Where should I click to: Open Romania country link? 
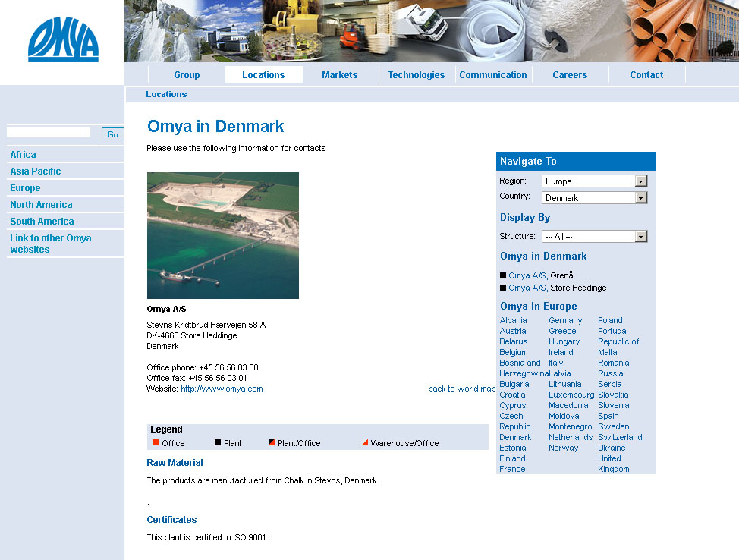[x=614, y=363]
